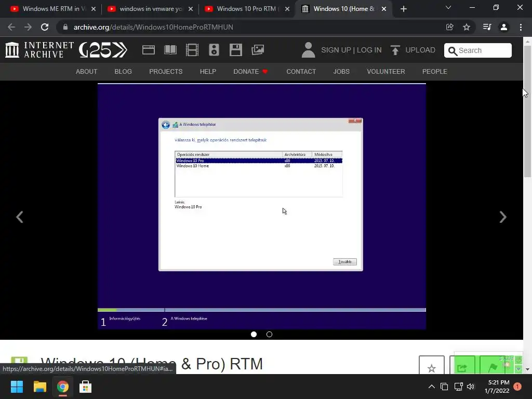Click SIGN UP link

click(x=336, y=50)
